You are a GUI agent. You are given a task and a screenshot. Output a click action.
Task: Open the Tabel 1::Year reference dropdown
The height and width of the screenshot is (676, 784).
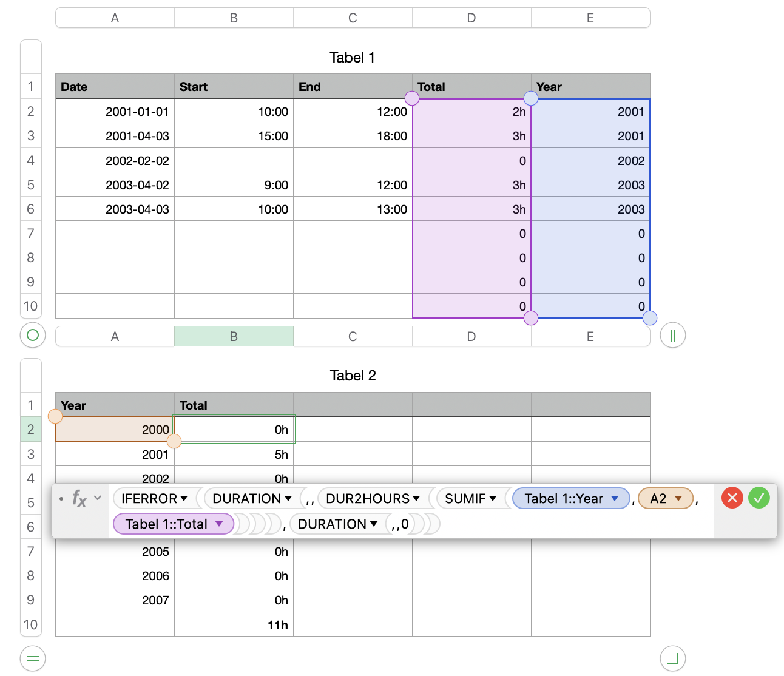tap(615, 498)
